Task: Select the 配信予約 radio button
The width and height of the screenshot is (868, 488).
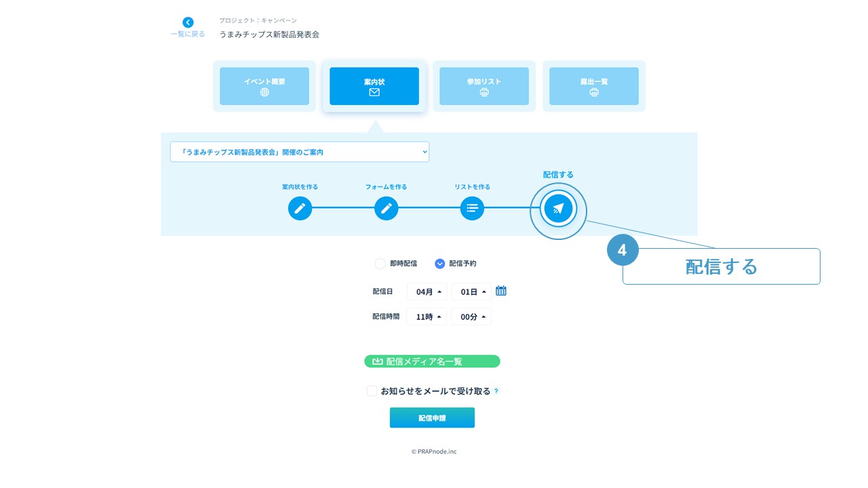Action: click(439, 264)
